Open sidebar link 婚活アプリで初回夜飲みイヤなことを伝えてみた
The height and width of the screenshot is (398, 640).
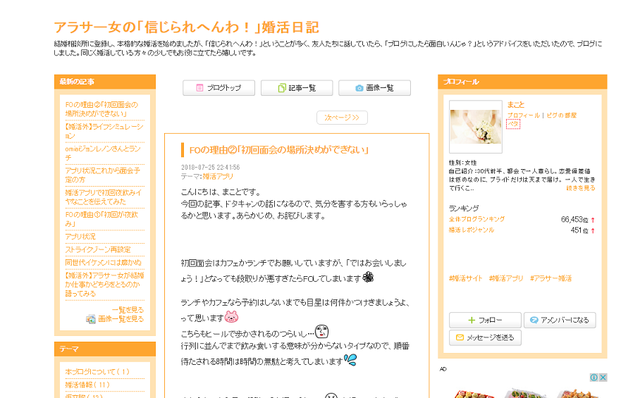(104, 197)
